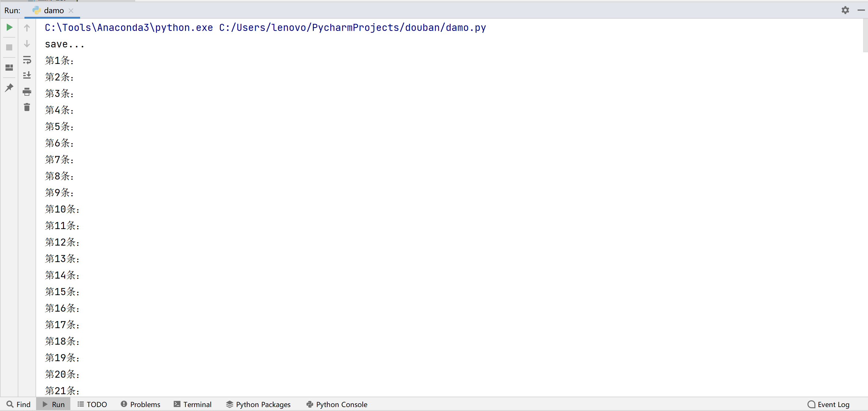The width and height of the screenshot is (868, 411).
Task: Click output line '第15条:'
Action: (63, 292)
